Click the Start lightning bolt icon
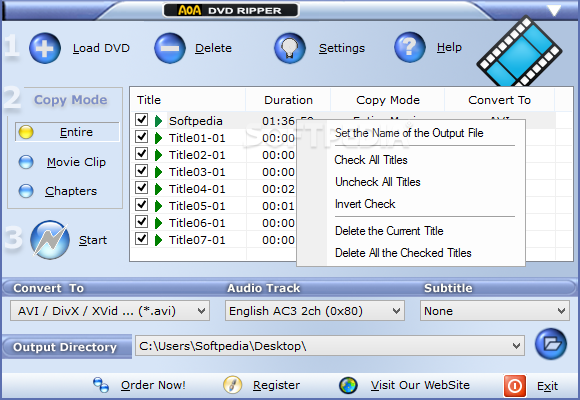This screenshot has width=580, height=400. [x=50, y=240]
